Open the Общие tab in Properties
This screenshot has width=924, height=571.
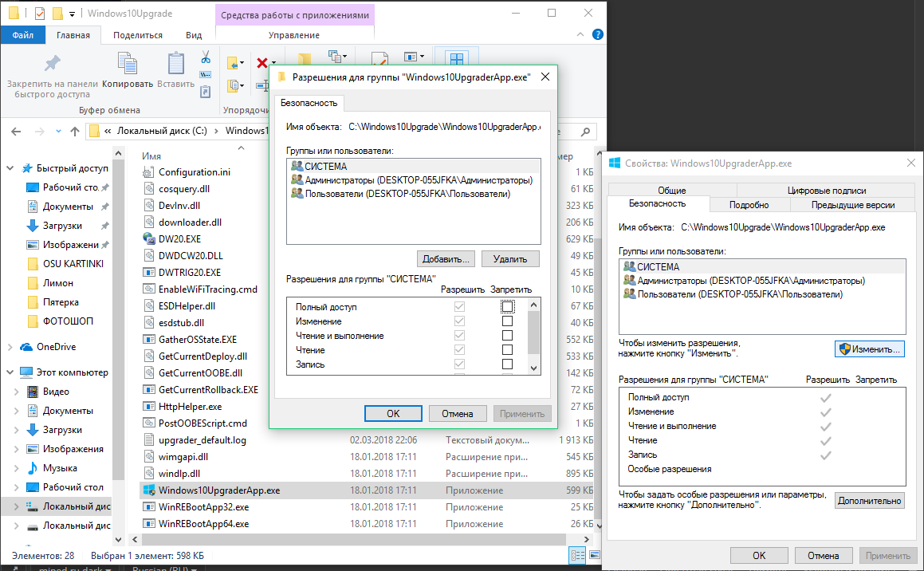[x=672, y=191]
